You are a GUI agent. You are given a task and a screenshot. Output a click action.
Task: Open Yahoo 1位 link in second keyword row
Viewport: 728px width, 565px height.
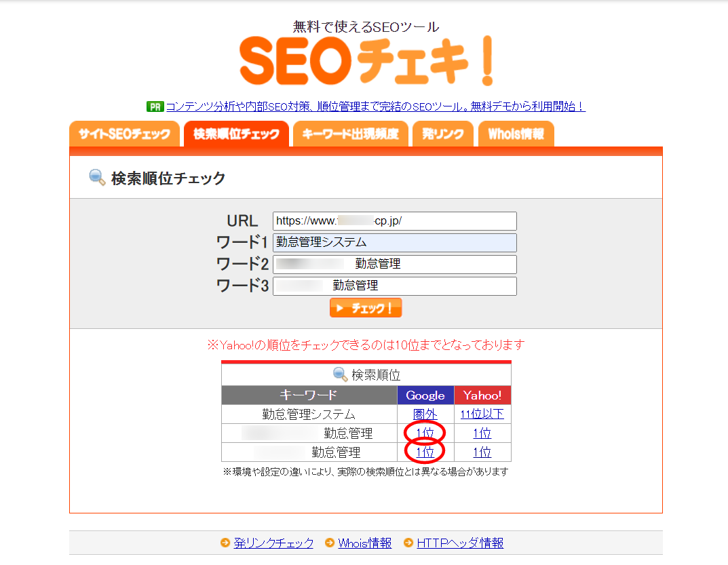tap(482, 433)
